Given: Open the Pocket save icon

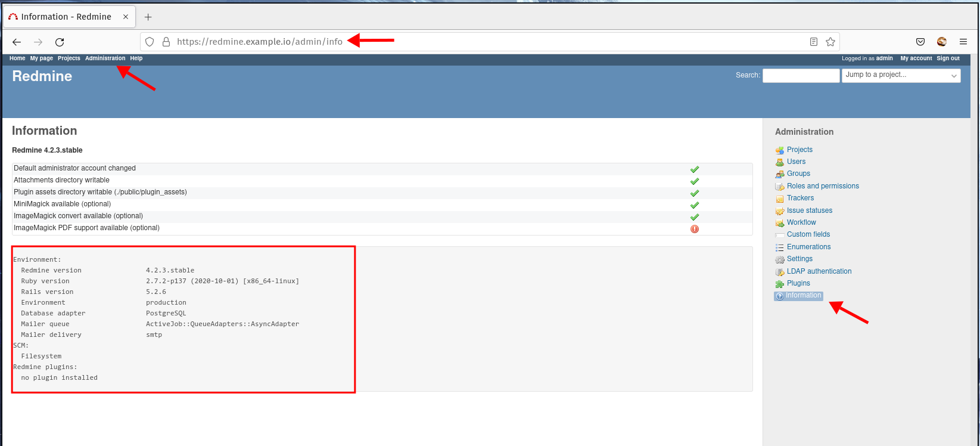Looking at the screenshot, I should pyautogui.click(x=920, y=42).
